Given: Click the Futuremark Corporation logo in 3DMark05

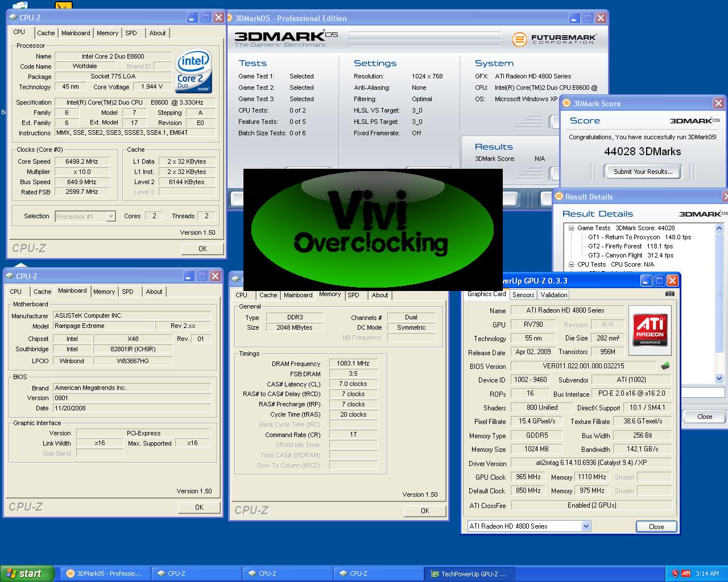Looking at the screenshot, I should [555, 39].
